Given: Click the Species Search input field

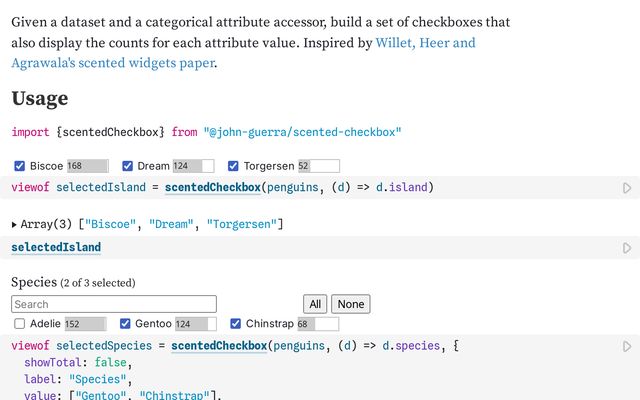Looking at the screenshot, I should tap(114, 304).
